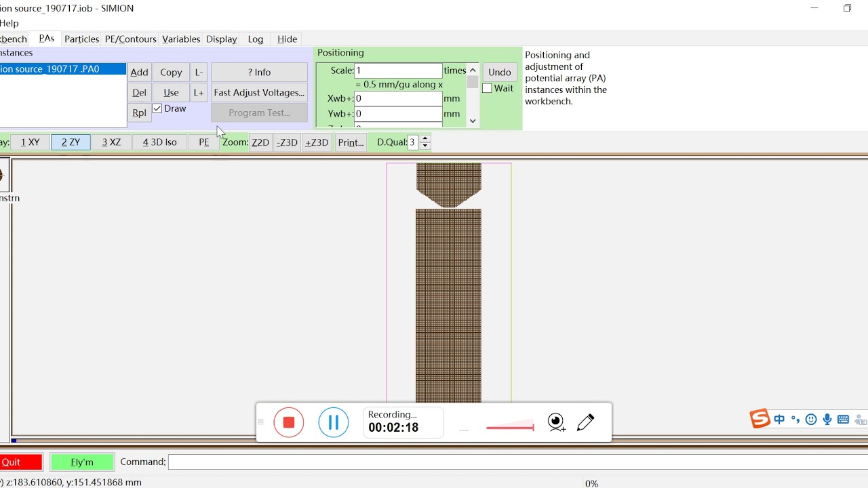Switch to 4 3D Iso view

pyautogui.click(x=160, y=142)
